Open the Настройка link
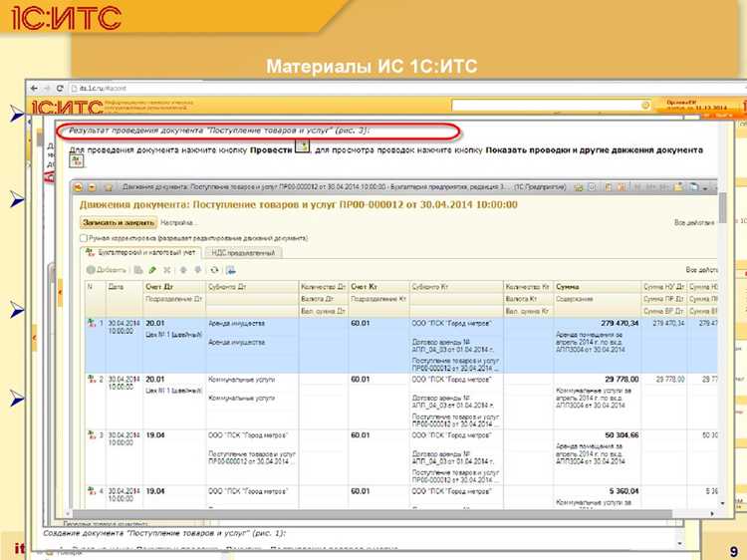 [x=177, y=222]
